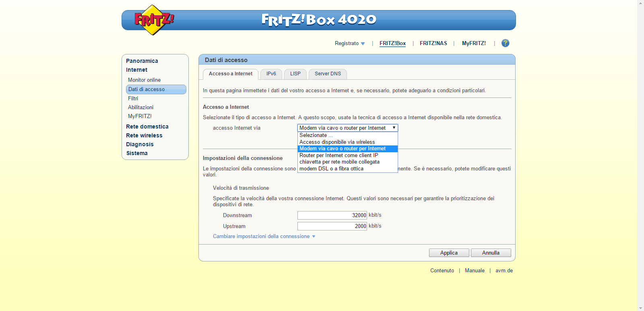Click the Downstream speed input field
644x311 pixels.
332,215
